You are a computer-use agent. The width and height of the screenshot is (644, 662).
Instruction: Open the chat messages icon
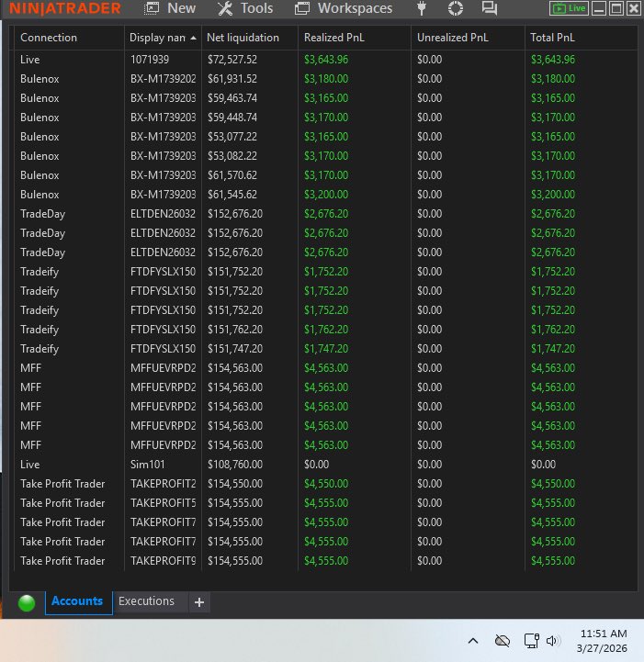(x=490, y=8)
